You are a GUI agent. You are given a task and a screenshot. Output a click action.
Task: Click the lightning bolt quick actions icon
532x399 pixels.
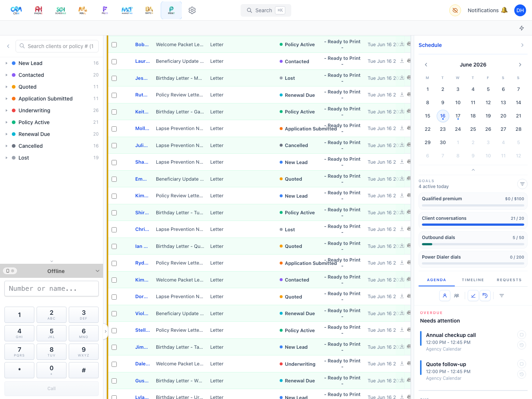pos(522,28)
